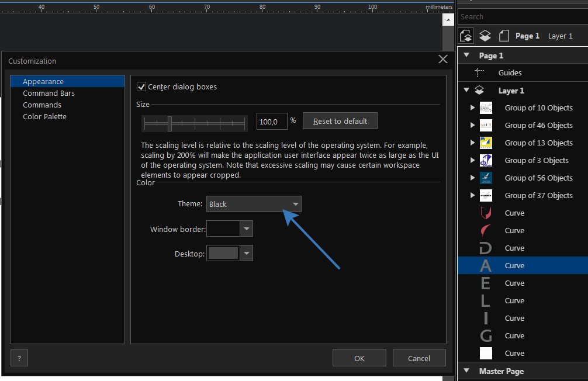Open the Window border color dropdown arrow

point(247,228)
